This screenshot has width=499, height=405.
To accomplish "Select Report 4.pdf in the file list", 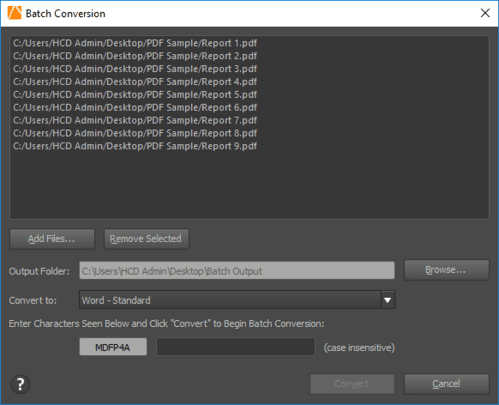I will coord(135,82).
